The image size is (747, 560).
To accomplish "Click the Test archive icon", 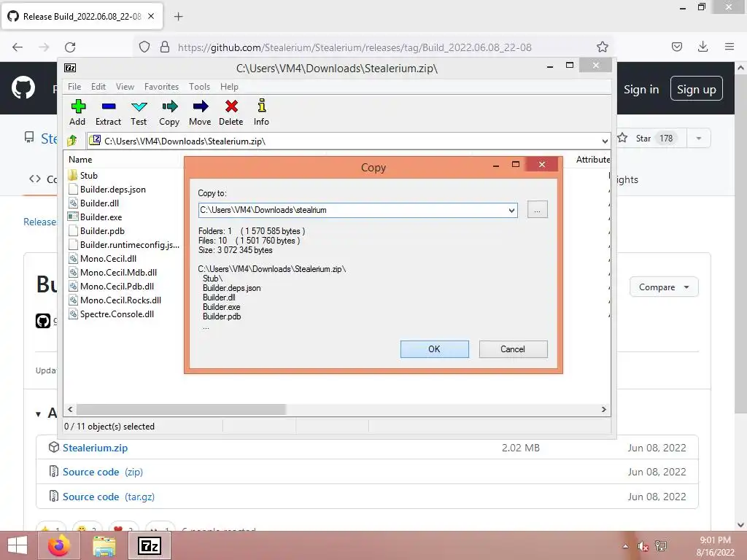I will 139,106.
